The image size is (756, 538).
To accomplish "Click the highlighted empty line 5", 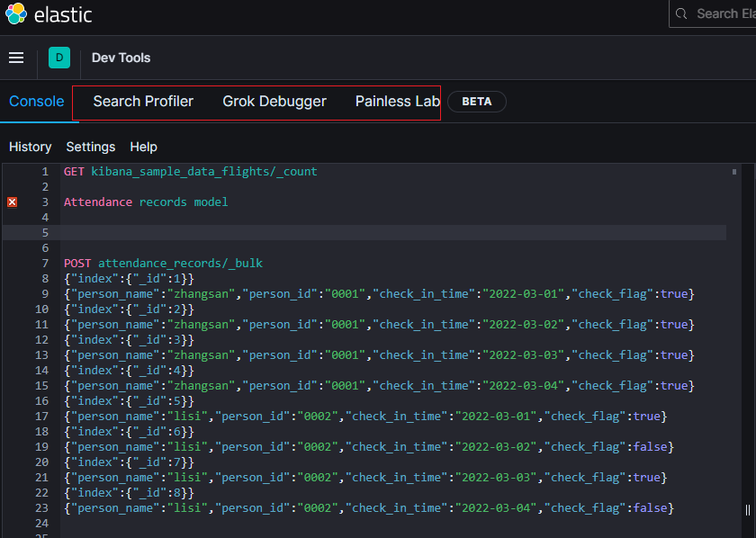I will pyautogui.click(x=360, y=233).
